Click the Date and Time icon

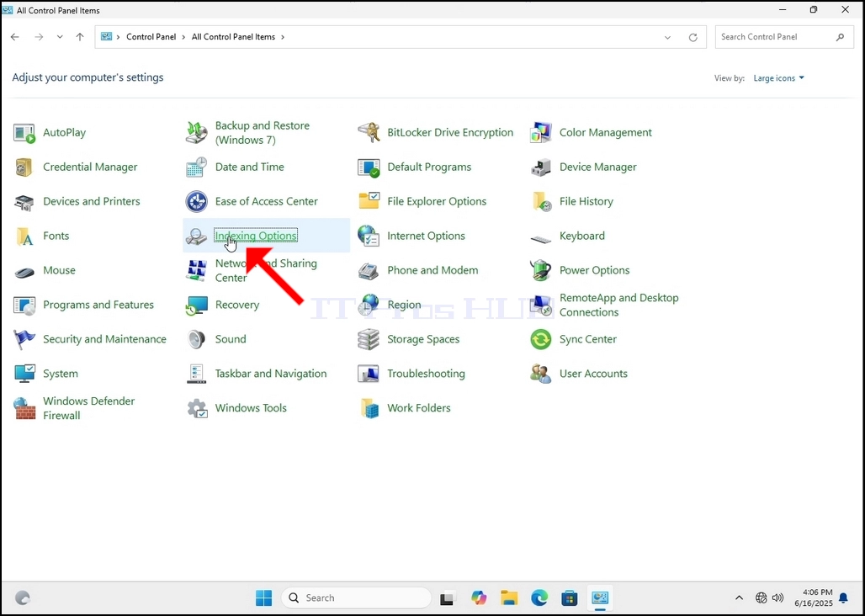(x=196, y=167)
